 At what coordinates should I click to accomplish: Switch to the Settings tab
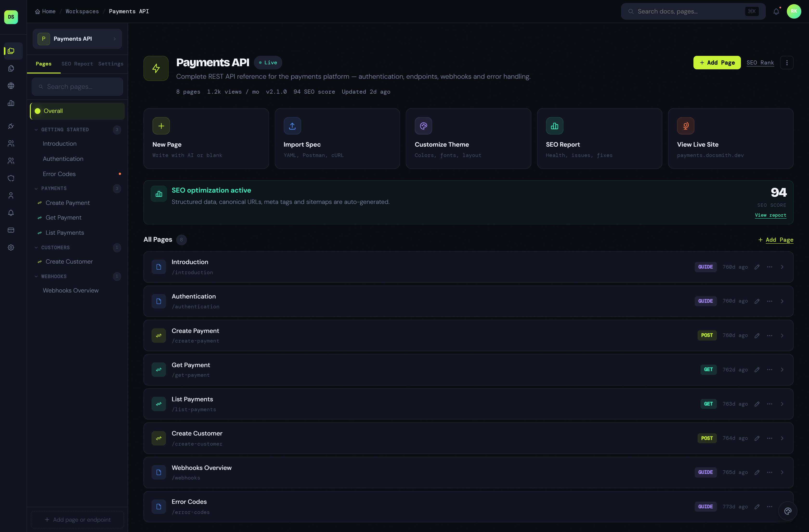pos(111,64)
